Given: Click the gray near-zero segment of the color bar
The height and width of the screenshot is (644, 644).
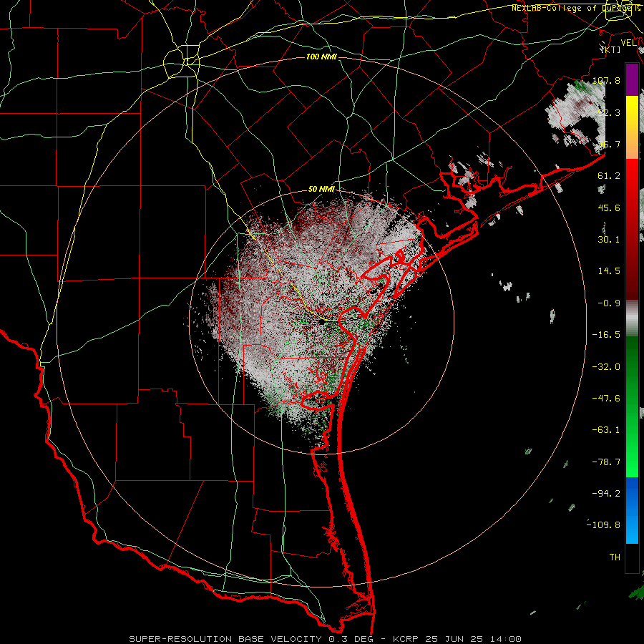Looking at the screenshot, I should click(632, 318).
